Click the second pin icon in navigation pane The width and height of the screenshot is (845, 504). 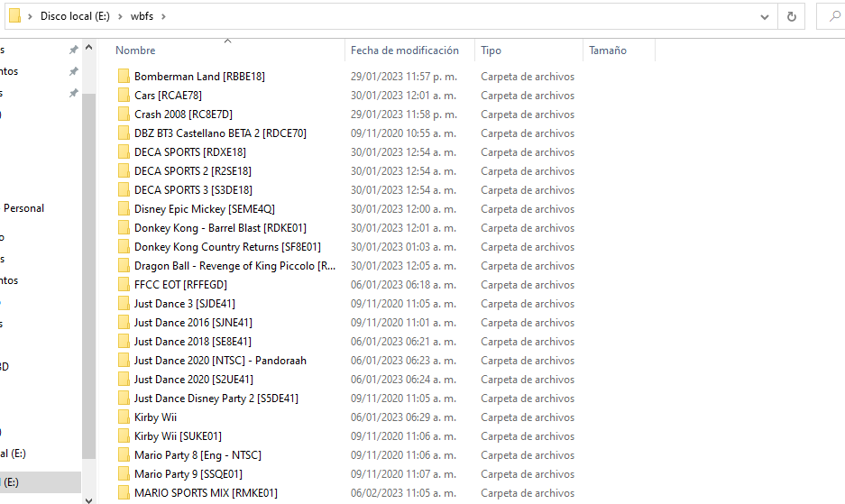click(73, 71)
